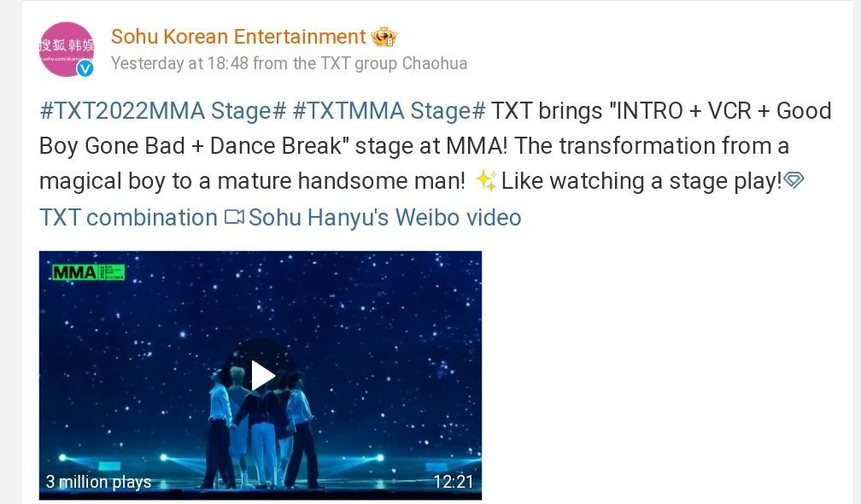
Task: Open Sohu Korean Entertainment's pink profile avatar
Action: pos(67,50)
